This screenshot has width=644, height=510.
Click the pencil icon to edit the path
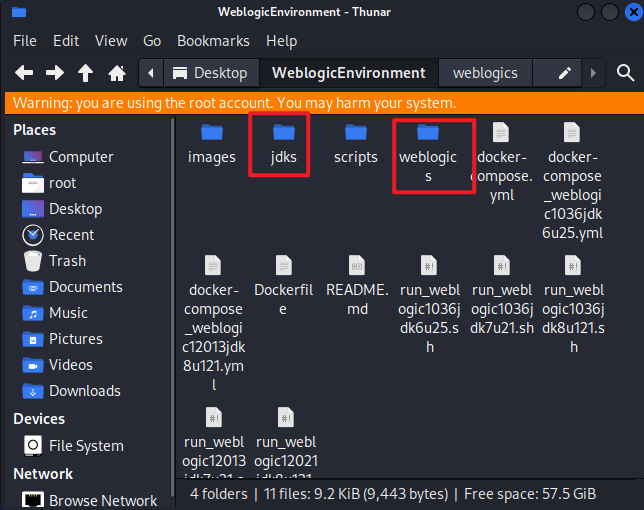pos(565,73)
